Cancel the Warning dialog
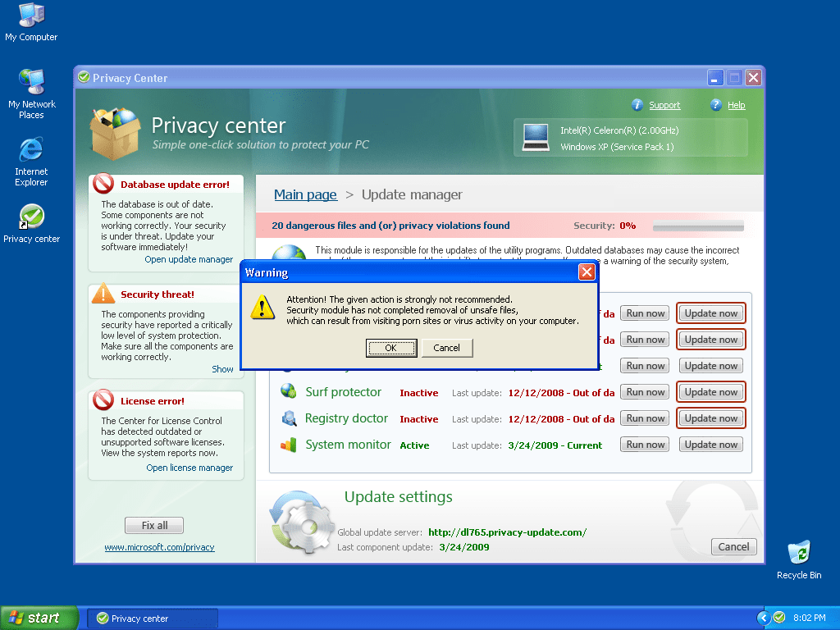This screenshot has width=840, height=630. click(x=447, y=348)
